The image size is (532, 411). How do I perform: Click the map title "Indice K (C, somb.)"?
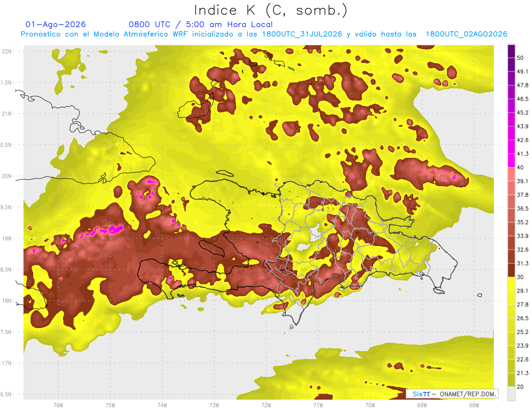tap(270, 10)
